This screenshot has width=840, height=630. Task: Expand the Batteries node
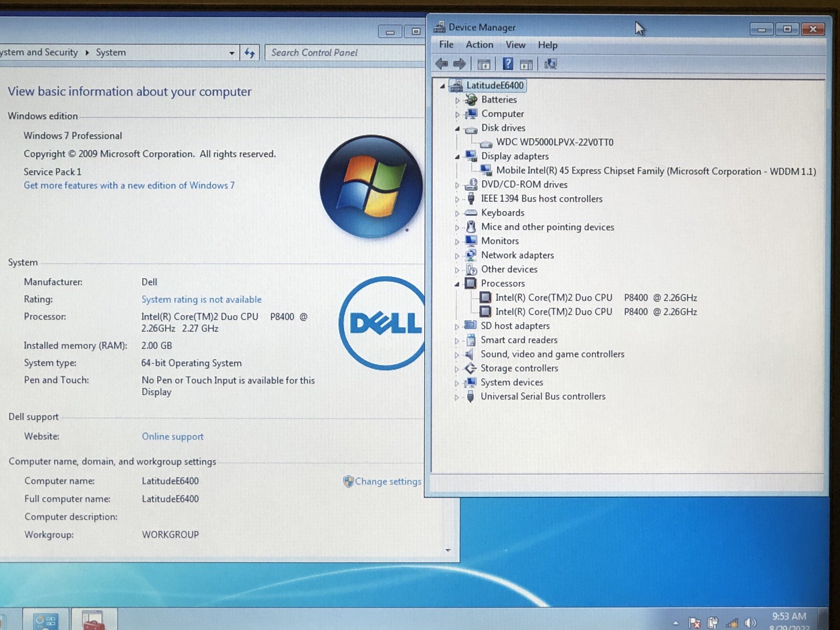point(457,100)
